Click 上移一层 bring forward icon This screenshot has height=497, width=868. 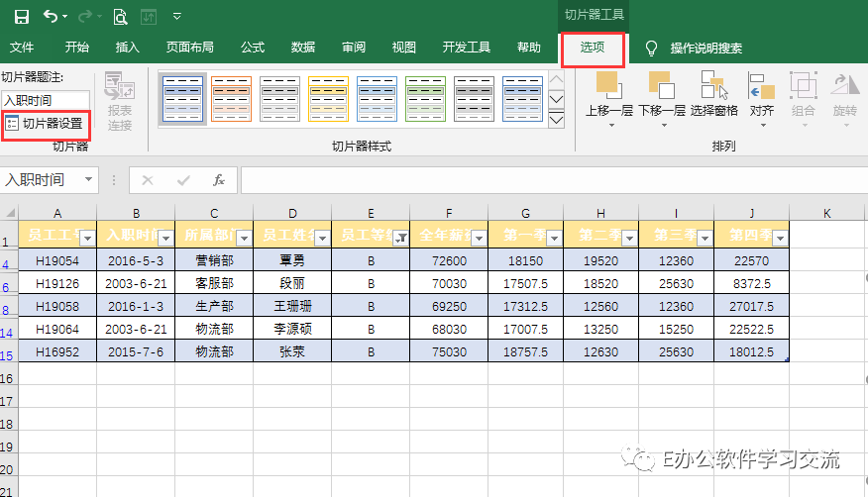(x=609, y=86)
